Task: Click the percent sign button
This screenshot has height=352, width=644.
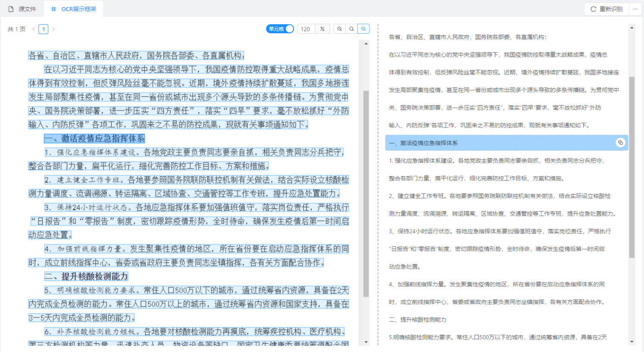Action: point(322,29)
